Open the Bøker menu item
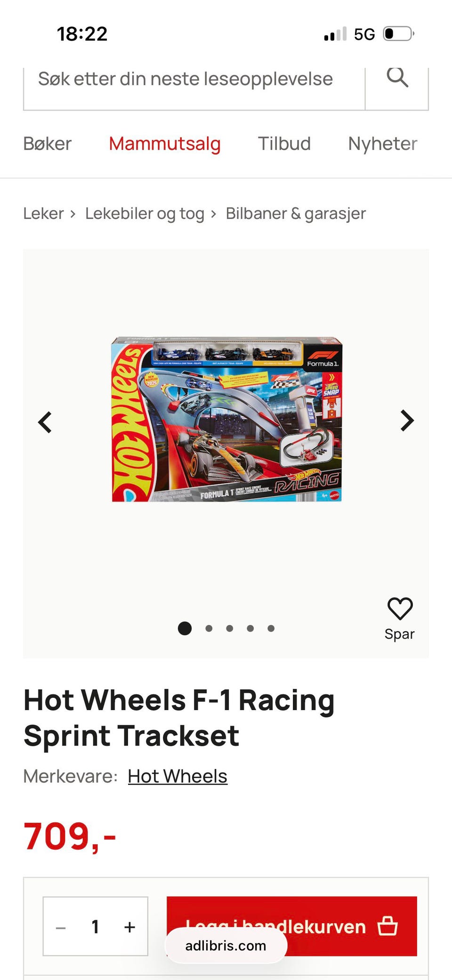 tap(48, 144)
